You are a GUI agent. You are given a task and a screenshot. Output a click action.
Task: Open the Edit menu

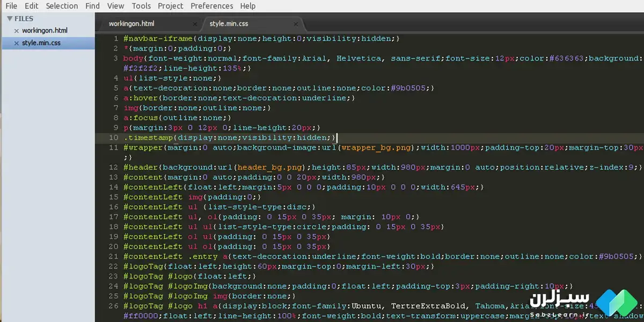(32, 6)
